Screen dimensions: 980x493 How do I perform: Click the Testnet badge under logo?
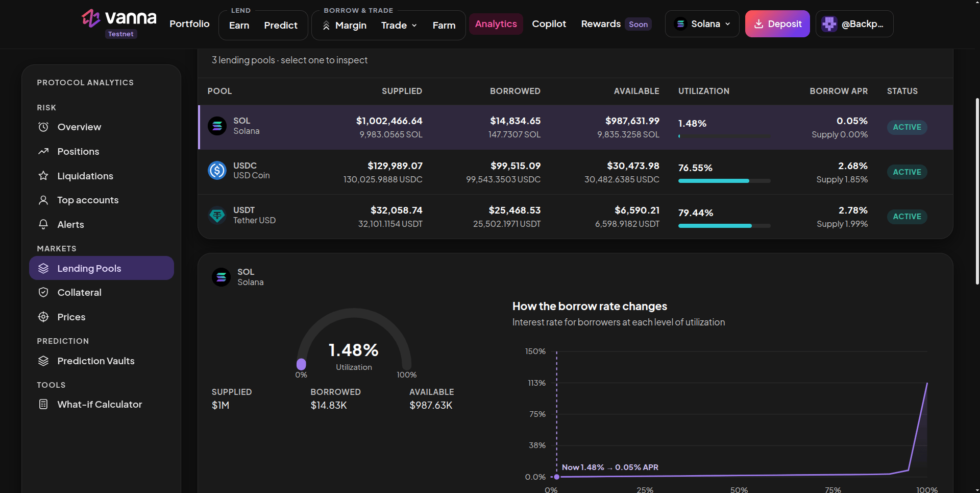[121, 34]
